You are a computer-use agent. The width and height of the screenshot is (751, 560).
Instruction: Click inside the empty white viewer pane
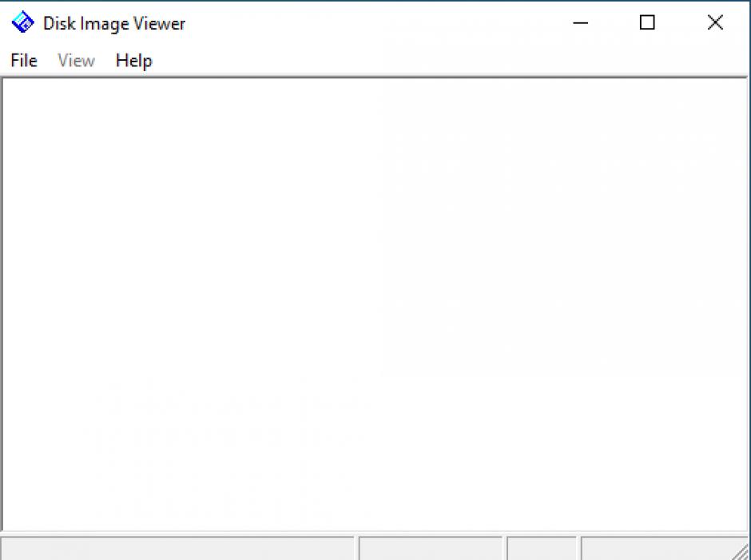pos(374,304)
